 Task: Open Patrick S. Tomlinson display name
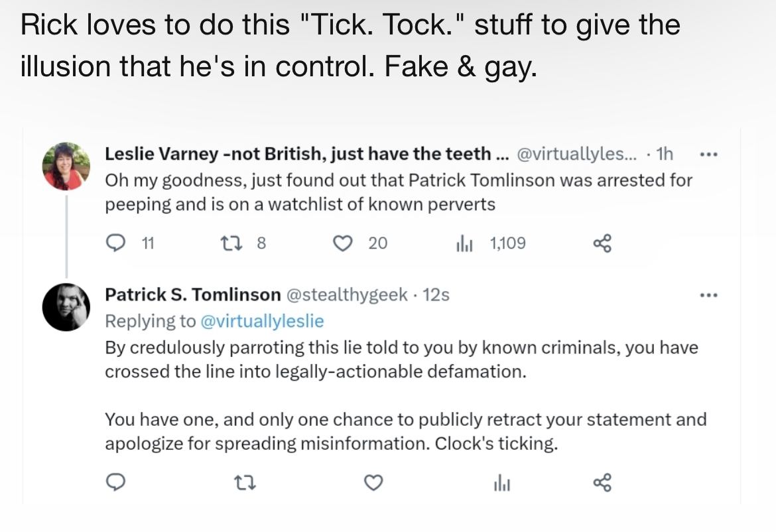pyautogui.click(x=193, y=295)
